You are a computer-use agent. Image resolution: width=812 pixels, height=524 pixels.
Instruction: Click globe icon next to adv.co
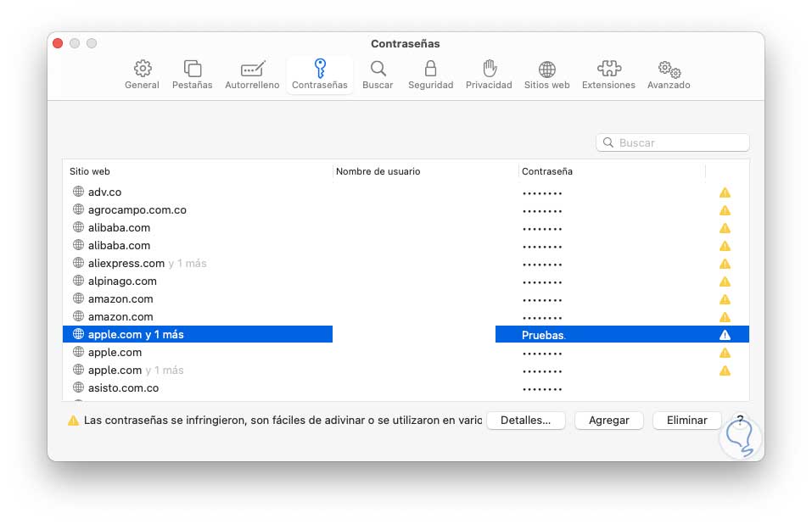click(78, 192)
